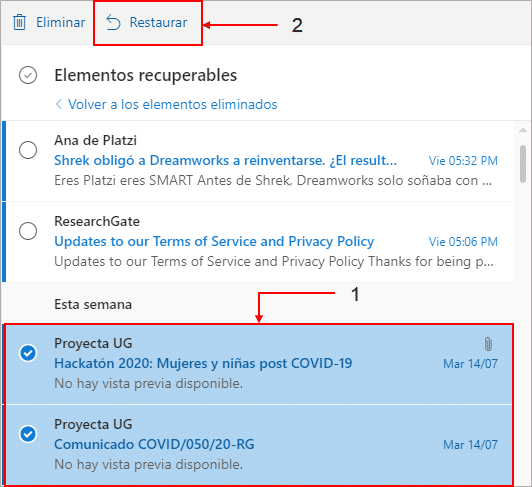
Task: Click the paperclip attachment icon on Hackatón email
Action: pyautogui.click(x=488, y=344)
